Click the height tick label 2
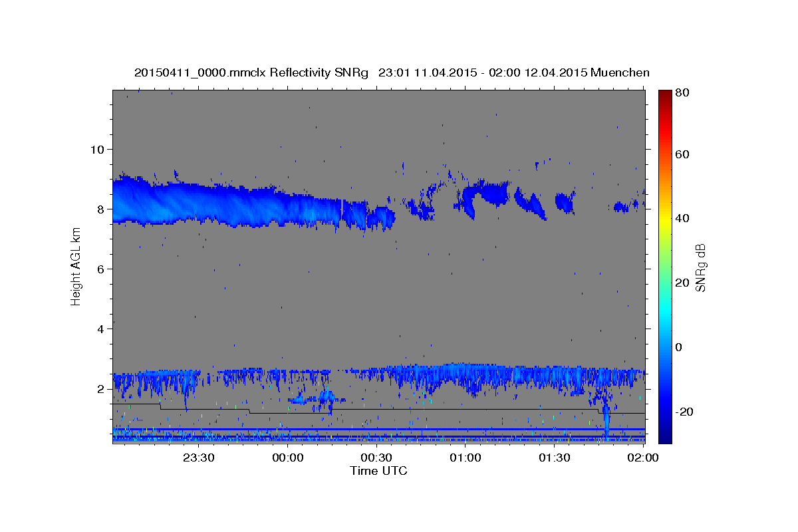This screenshot has height=532, width=798. pos(101,389)
